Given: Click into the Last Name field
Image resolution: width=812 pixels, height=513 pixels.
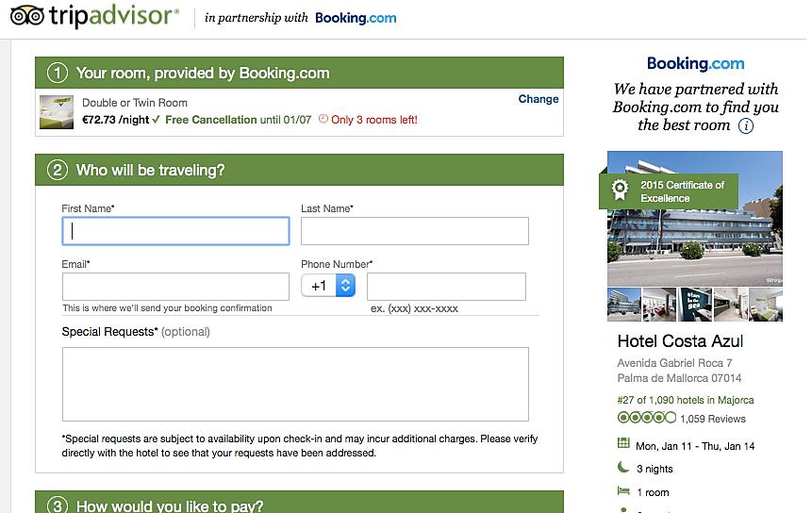Looking at the screenshot, I should [x=414, y=231].
